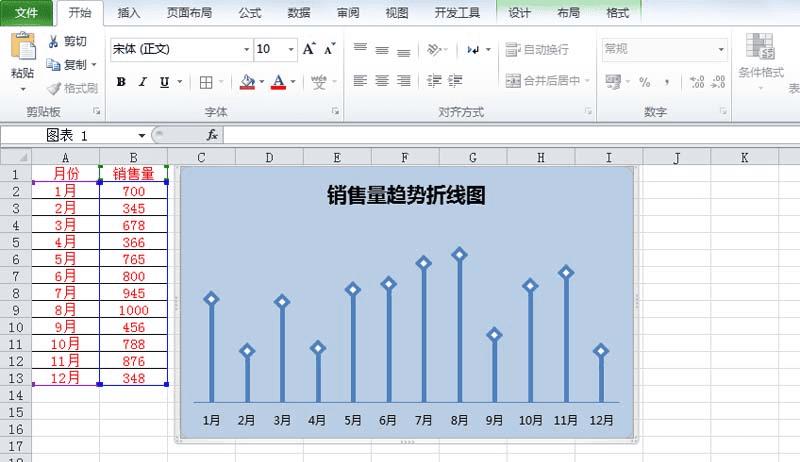Expand the Paste options arrow
800x462 pixels.
point(23,89)
